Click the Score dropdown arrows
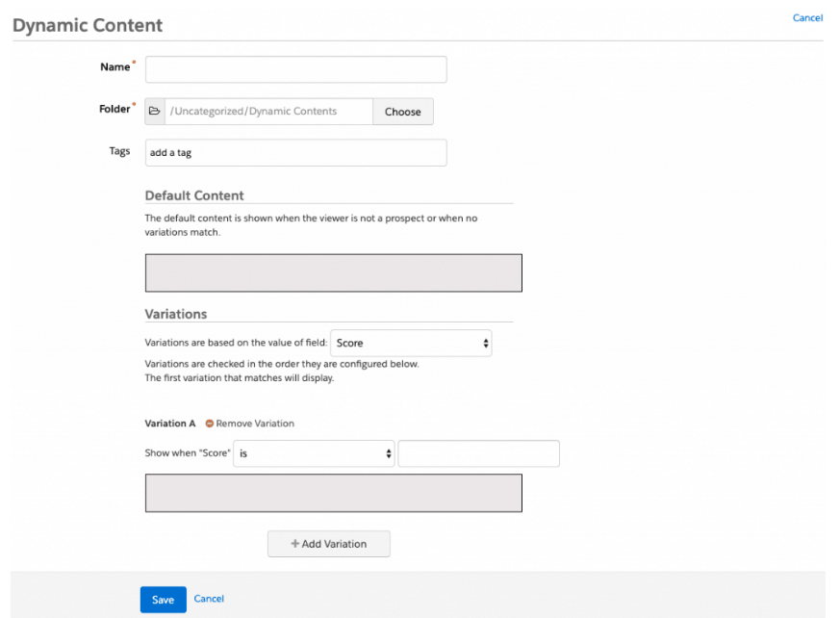Image resolution: width=840 pixels, height=618 pixels. 485,343
